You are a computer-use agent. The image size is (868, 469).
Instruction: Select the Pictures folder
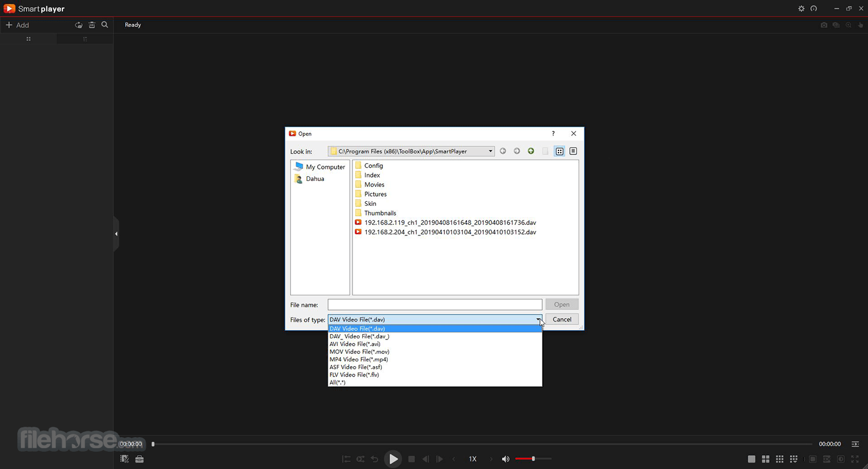coord(370,194)
